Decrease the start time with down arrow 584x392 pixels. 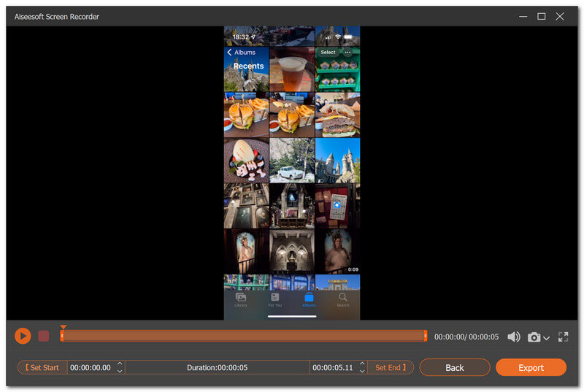coord(120,371)
